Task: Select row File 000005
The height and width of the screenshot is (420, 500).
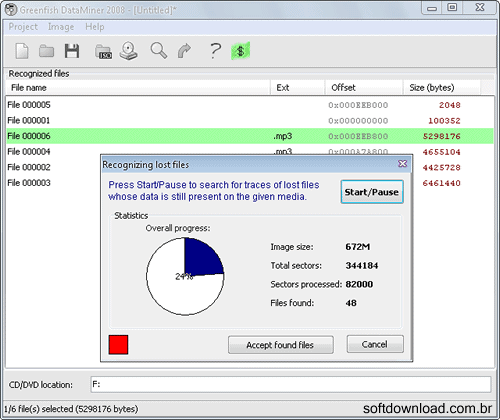Action: (250, 105)
